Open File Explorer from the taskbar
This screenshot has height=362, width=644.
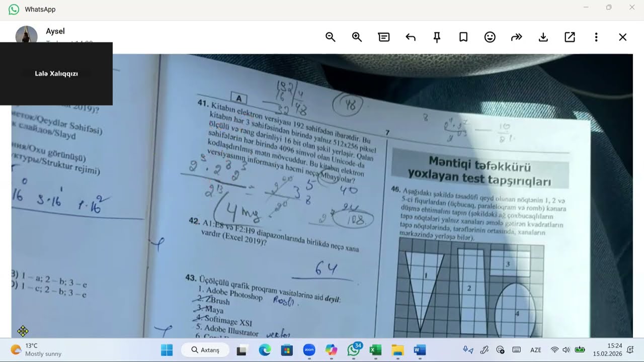click(x=397, y=350)
